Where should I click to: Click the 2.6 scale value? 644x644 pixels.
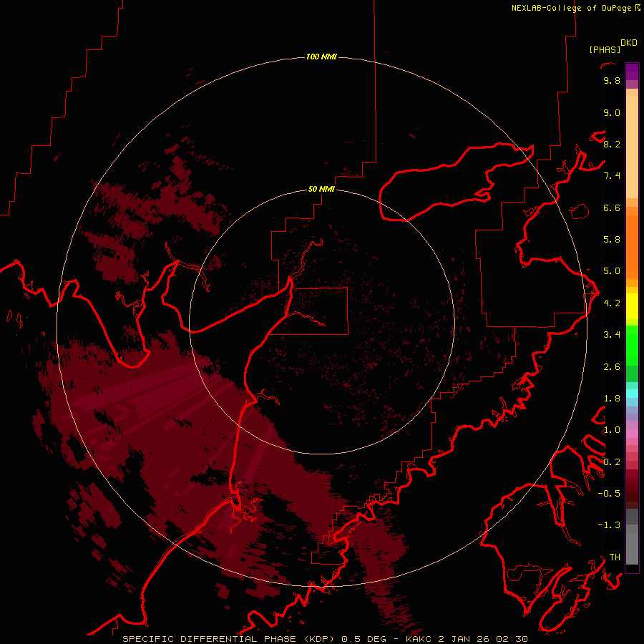click(x=612, y=367)
